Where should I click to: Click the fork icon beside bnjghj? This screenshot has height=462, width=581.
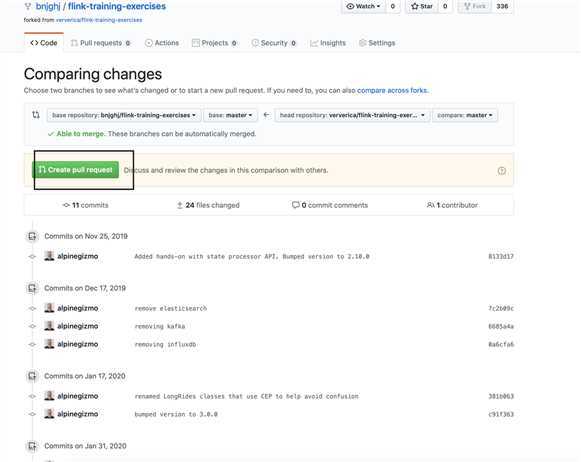pos(28,6)
